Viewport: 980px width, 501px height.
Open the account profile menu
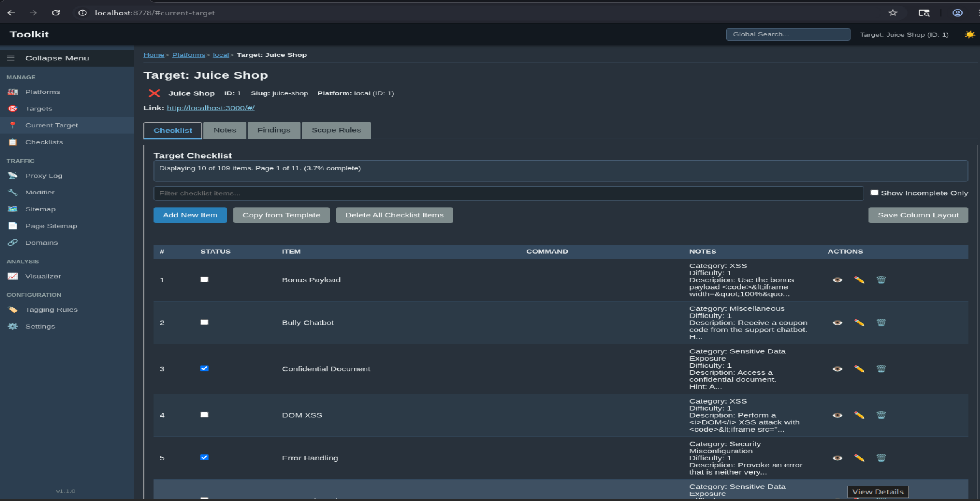[x=957, y=12]
